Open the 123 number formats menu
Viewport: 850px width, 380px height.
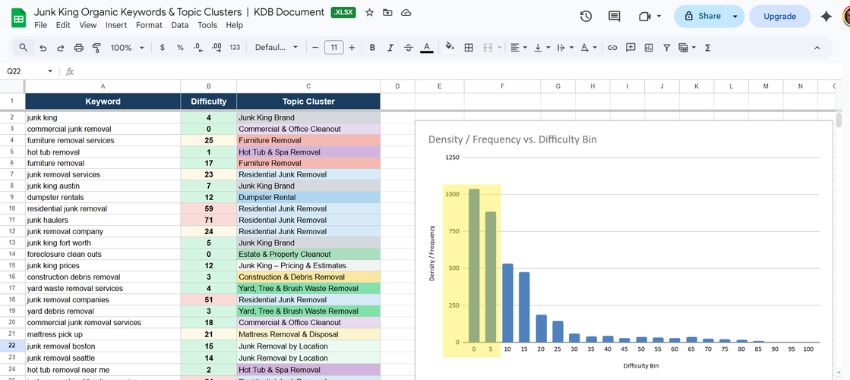coord(235,48)
